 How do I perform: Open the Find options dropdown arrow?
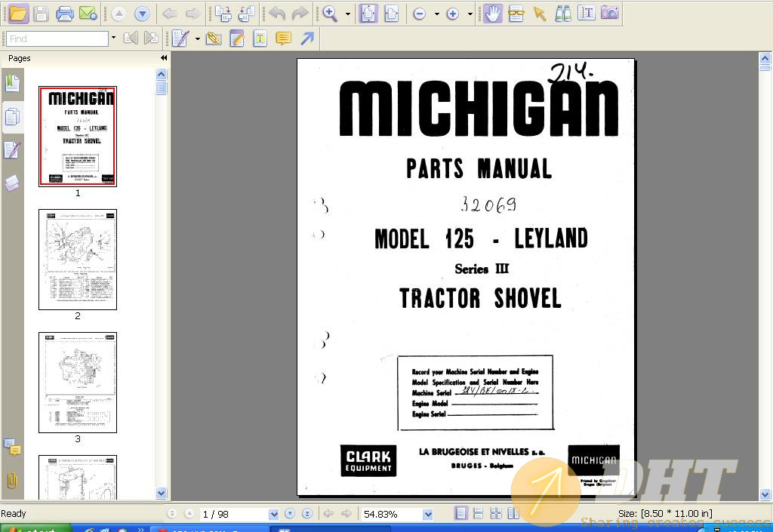tap(113, 38)
